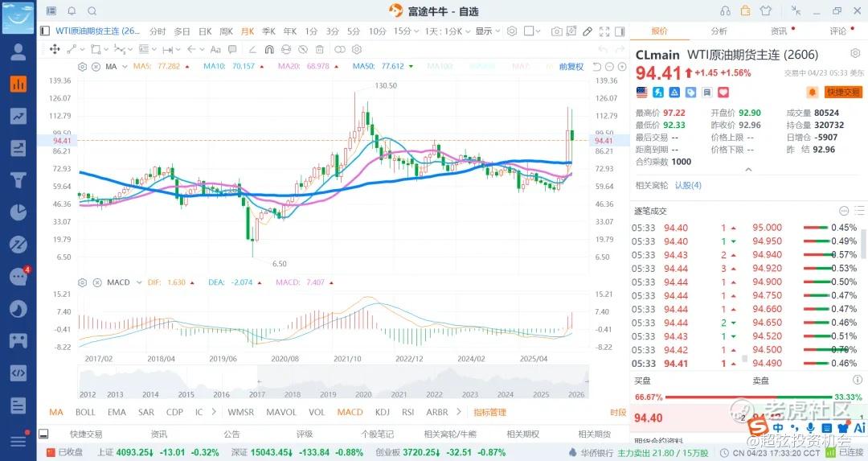Open MA indicator settings gear
868x461 pixels.
(83, 67)
